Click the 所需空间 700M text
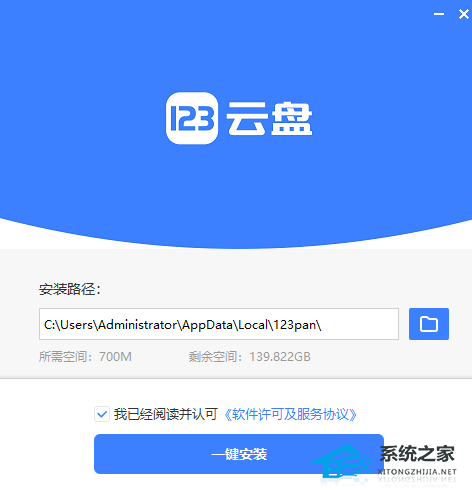 click(85, 357)
